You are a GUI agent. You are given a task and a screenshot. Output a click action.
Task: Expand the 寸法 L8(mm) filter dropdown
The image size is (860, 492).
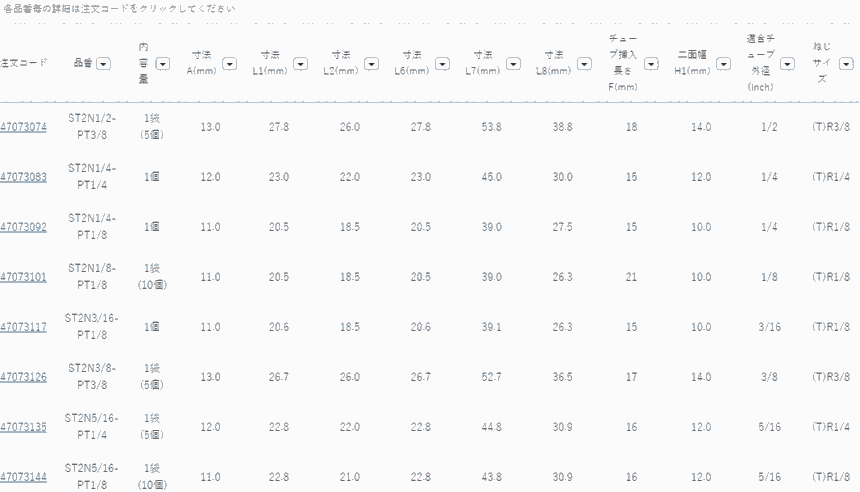click(584, 63)
